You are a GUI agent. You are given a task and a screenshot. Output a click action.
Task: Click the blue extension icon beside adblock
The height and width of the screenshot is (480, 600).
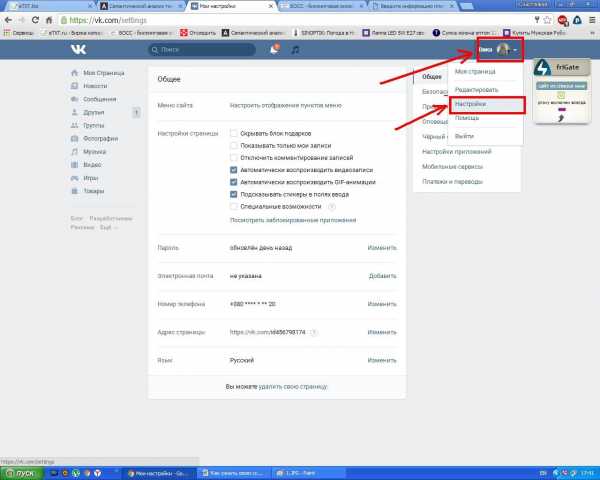(x=577, y=20)
